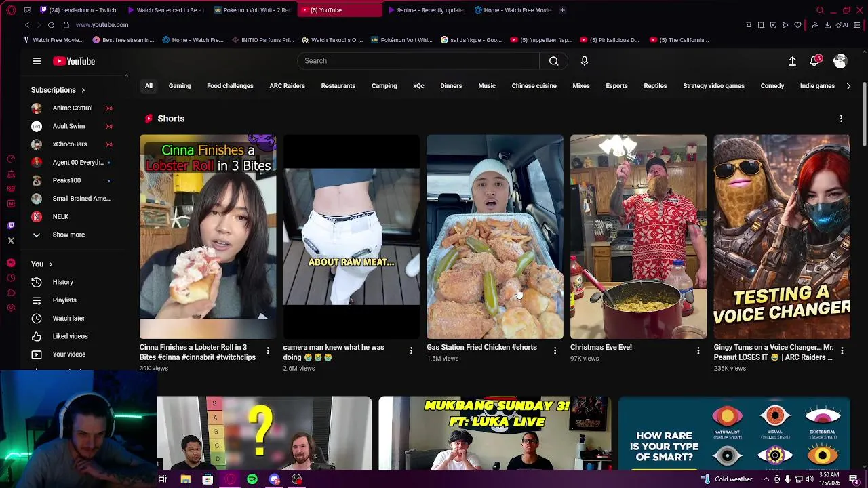Open browser tab search icon
The height and width of the screenshot is (488, 868).
[x=820, y=10]
